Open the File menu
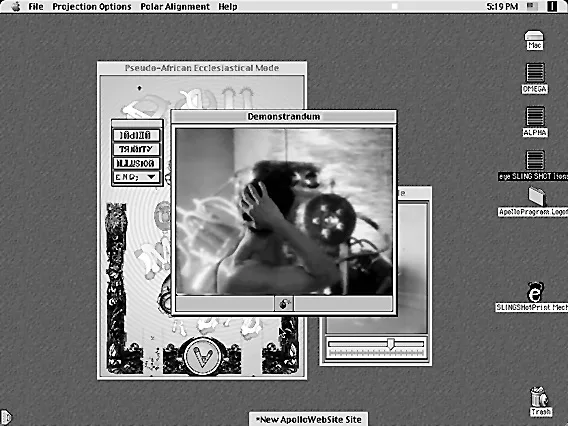The height and width of the screenshot is (426, 568). pos(36,7)
